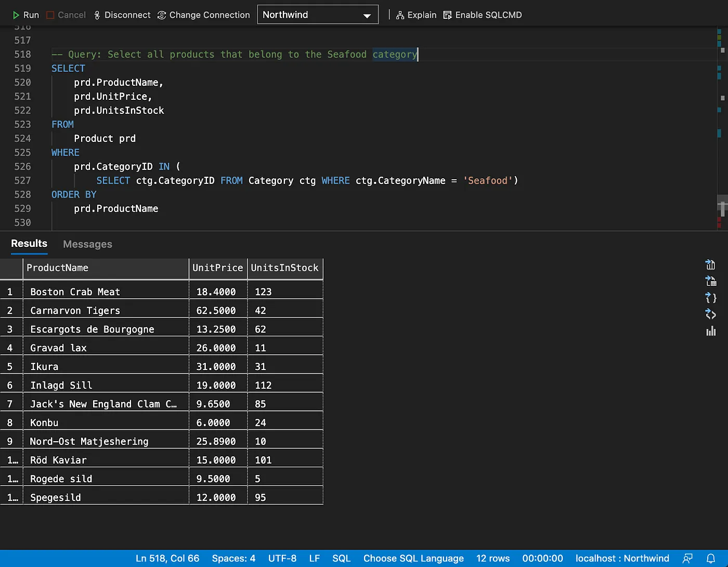This screenshot has height=567, width=728.
Task: Click localhost : Northwind connection status
Action: click(622, 558)
